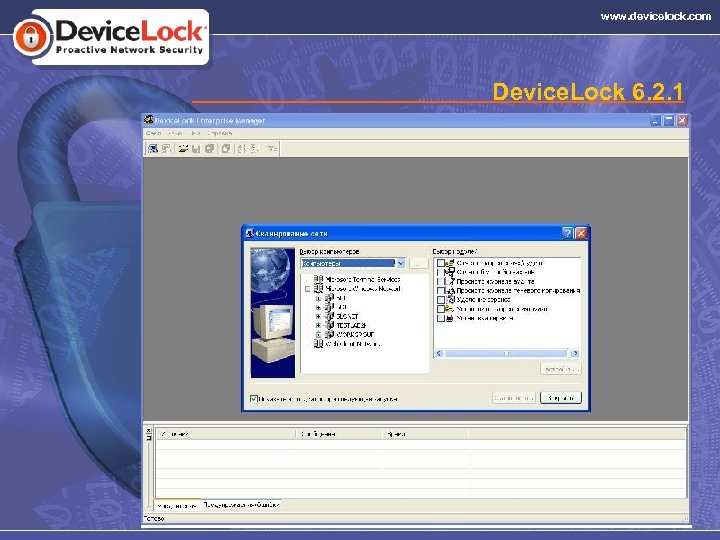Click DeviceLock Enterprise Manager title bar app icon
Image resolution: width=720 pixels, height=540 pixels.
[148, 120]
